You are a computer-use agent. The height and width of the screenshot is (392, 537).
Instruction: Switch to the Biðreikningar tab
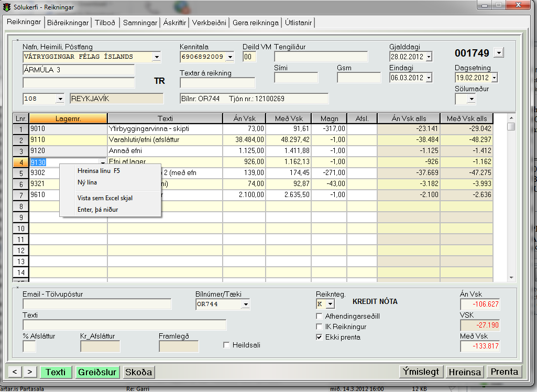pyautogui.click(x=68, y=23)
